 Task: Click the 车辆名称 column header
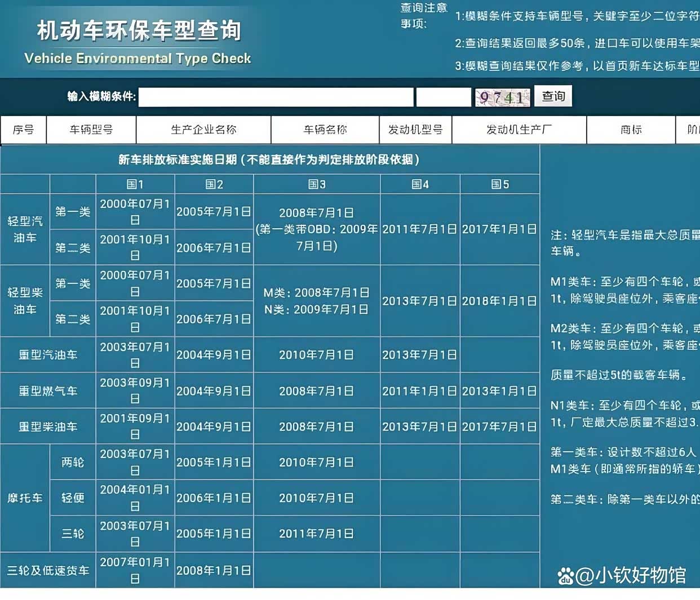[325, 130]
